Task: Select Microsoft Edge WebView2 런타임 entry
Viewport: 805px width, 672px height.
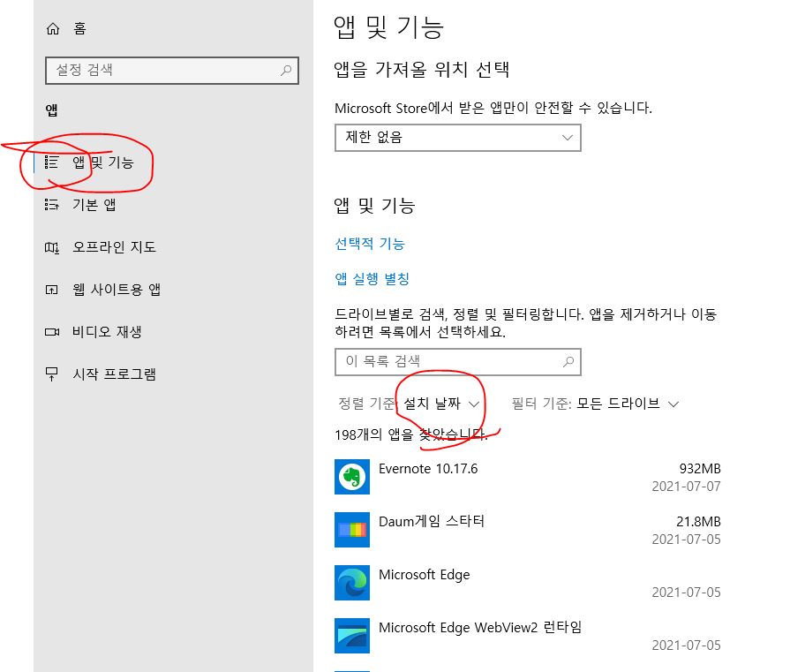Action: (528, 636)
